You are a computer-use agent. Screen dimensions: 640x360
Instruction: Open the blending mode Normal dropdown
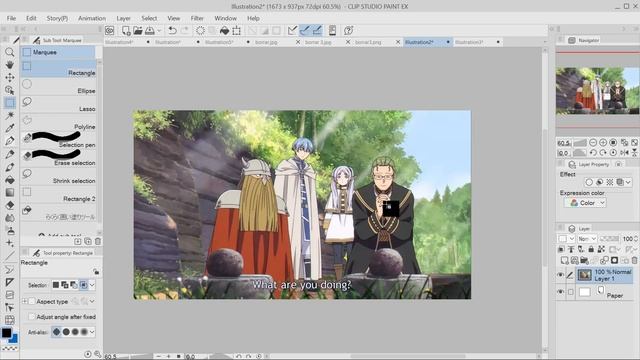click(x=587, y=238)
